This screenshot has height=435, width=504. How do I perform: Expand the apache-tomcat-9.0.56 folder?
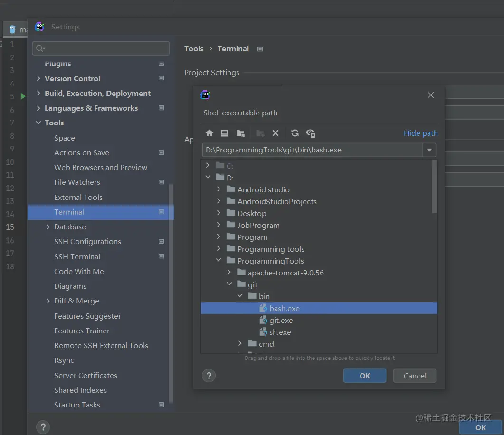229,272
